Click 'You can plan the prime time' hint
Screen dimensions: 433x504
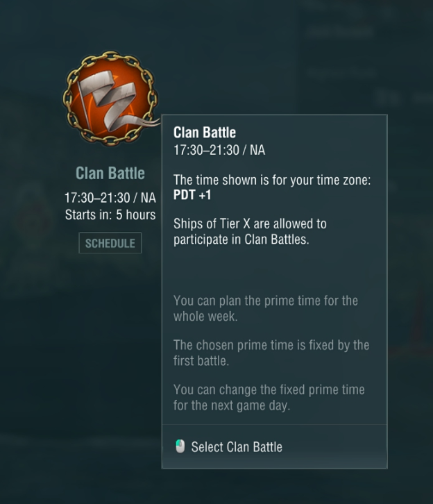point(265,301)
